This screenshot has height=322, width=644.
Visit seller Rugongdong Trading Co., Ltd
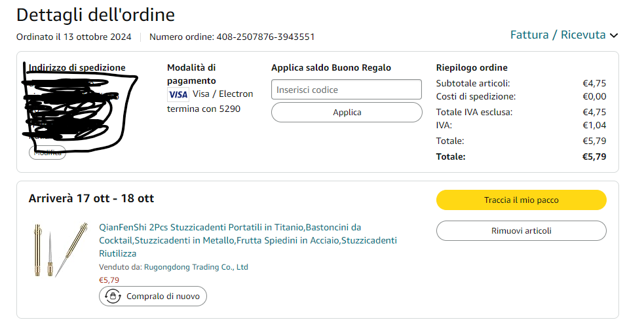(196, 267)
